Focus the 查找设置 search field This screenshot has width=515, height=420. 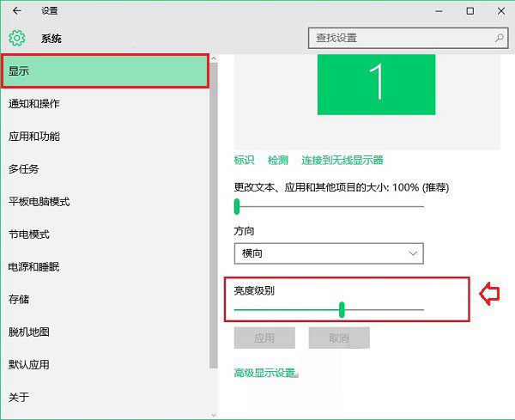[409, 38]
